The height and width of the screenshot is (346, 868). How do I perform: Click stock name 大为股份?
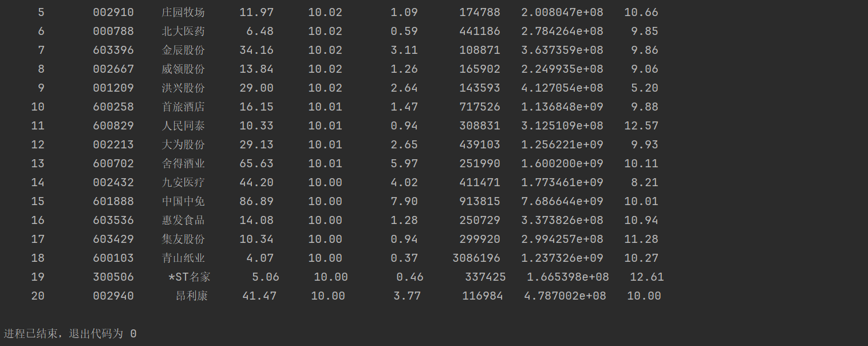pos(183,144)
